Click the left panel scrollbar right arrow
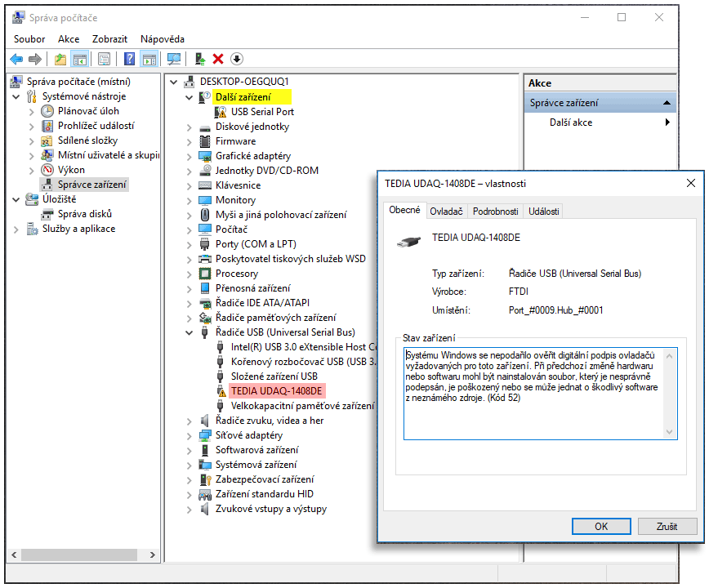This screenshot has width=709, height=588. click(153, 555)
